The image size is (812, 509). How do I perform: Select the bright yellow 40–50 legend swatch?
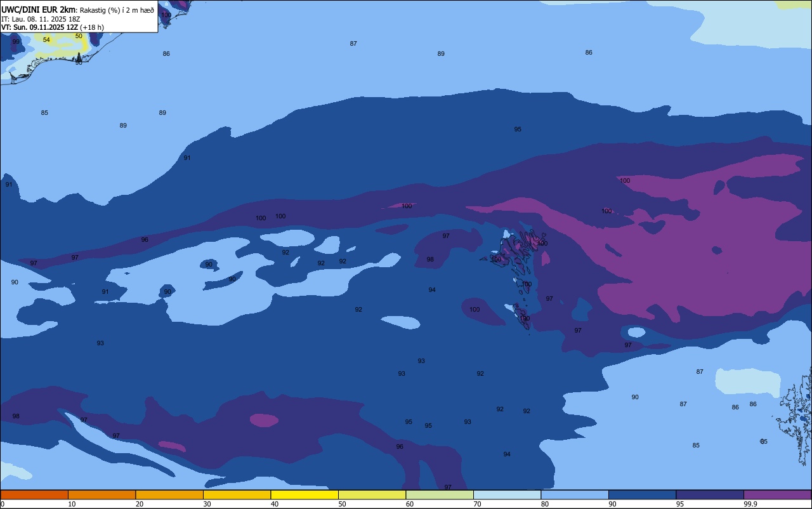pyautogui.click(x=304, y=494)
